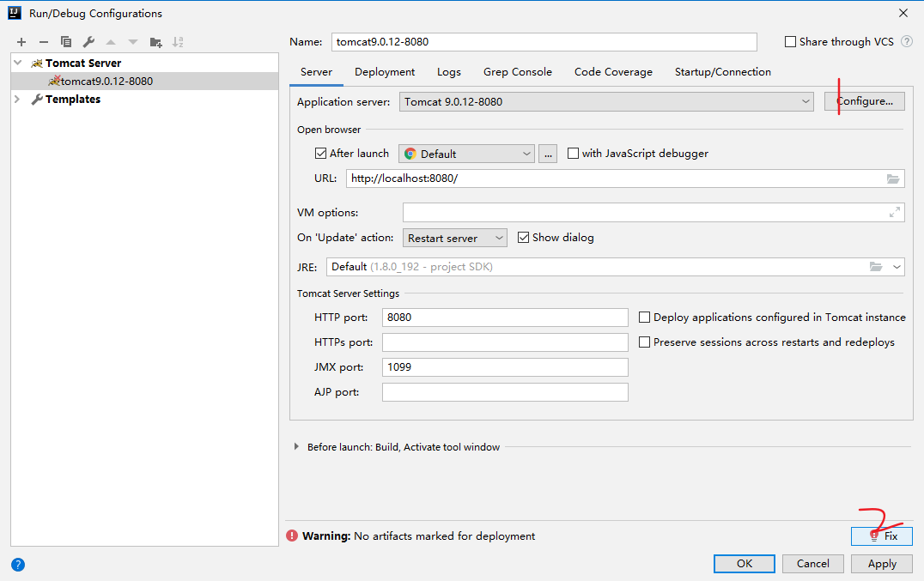Move configuration down arrow
The image size is (924, 581).
pos(133,42)
